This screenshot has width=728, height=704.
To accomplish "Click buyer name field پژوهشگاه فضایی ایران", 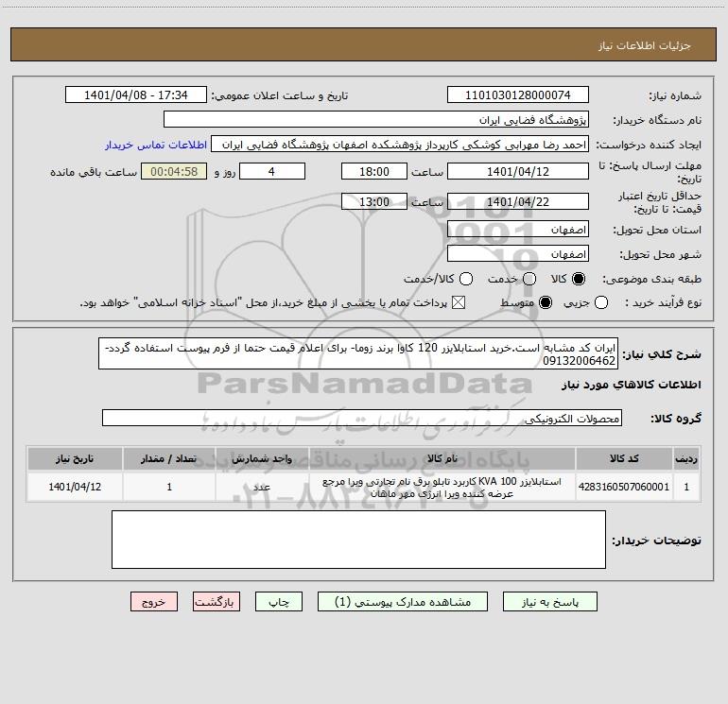I will [376, 120].
